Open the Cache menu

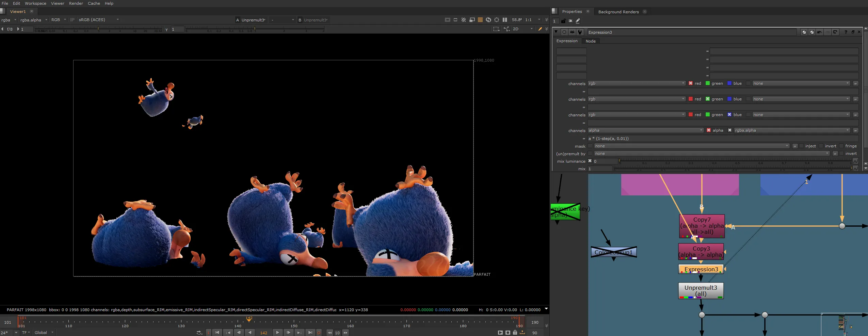coord(94,3)
